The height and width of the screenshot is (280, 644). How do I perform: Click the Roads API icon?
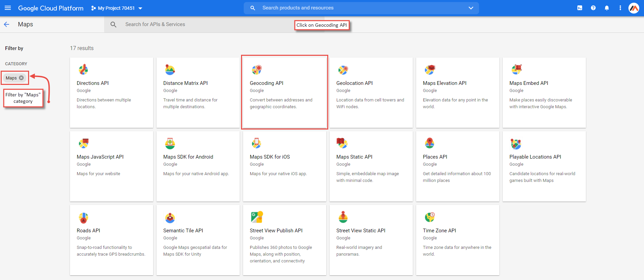[83, 217]
